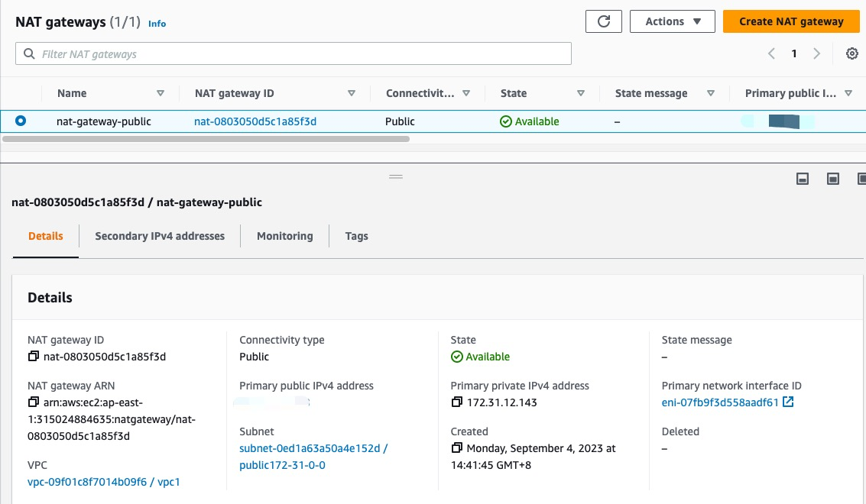The width and height of the screenshot is (866, 504).
Task: Refresh the NAT gateways list
Action: tap(603, 21)
